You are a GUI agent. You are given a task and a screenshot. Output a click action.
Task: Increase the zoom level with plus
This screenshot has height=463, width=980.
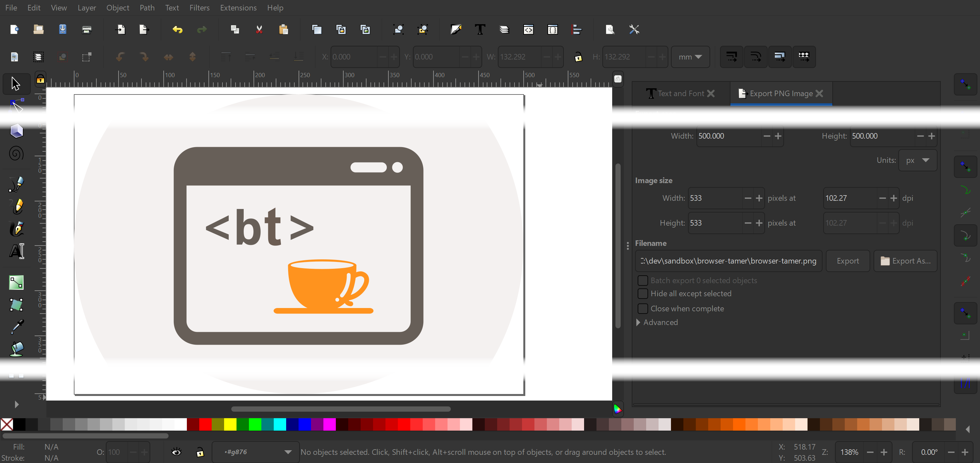click(884, 452)
